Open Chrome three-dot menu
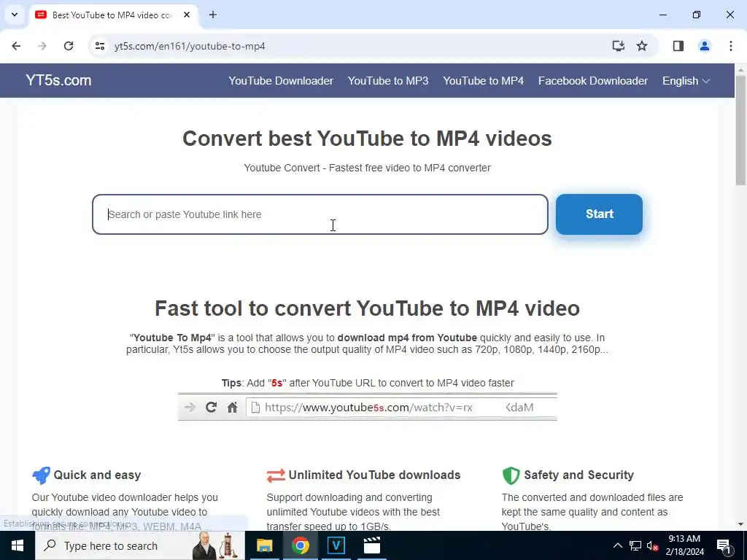The image size is (747, 560). click(x=731, y=46)
